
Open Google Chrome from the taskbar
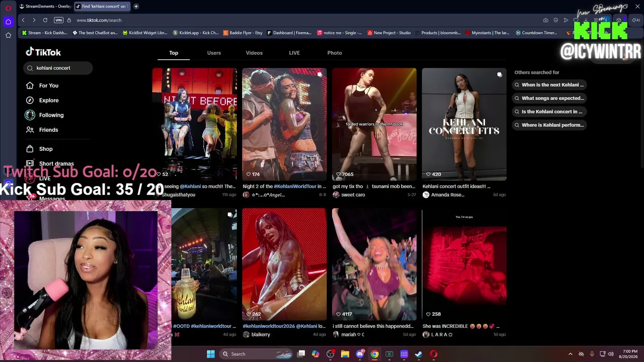(375, 354)
